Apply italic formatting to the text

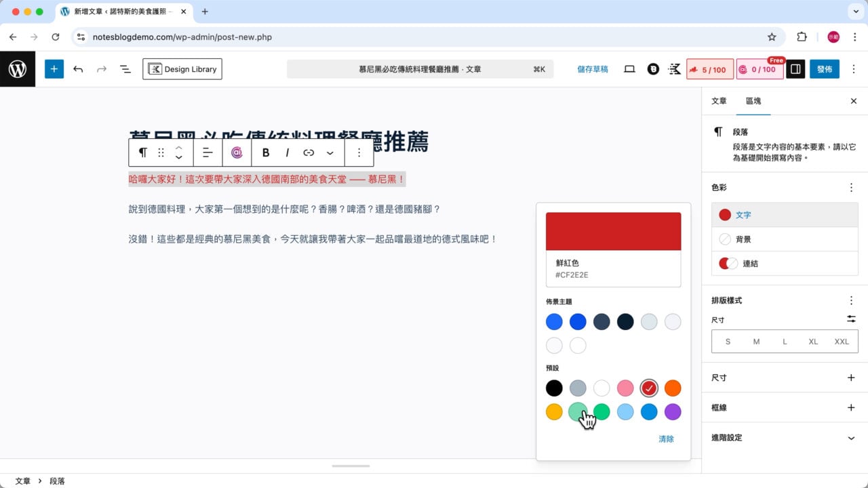[287, 152]
